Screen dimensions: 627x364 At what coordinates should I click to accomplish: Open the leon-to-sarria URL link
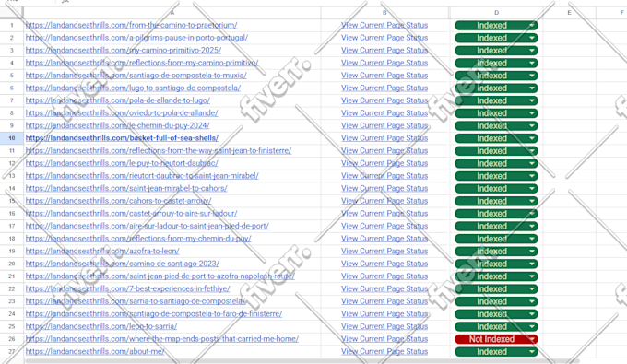coord(101,326)
